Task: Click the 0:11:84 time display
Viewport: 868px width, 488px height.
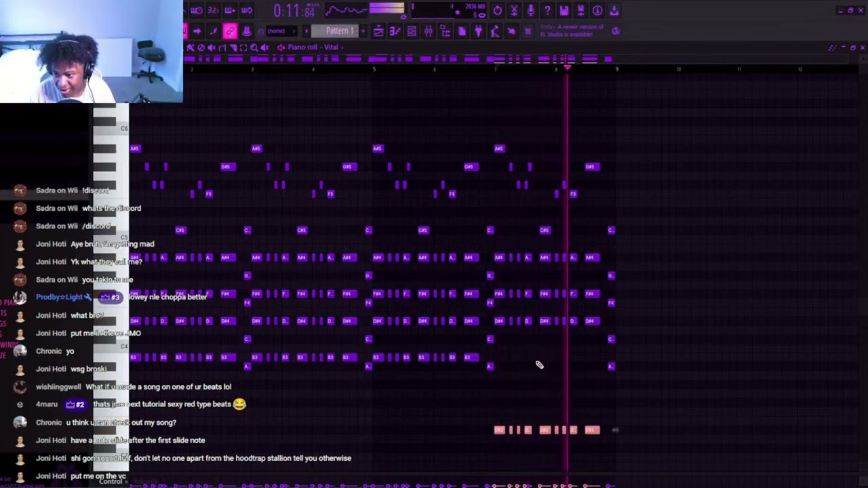Action: point(294,11)
